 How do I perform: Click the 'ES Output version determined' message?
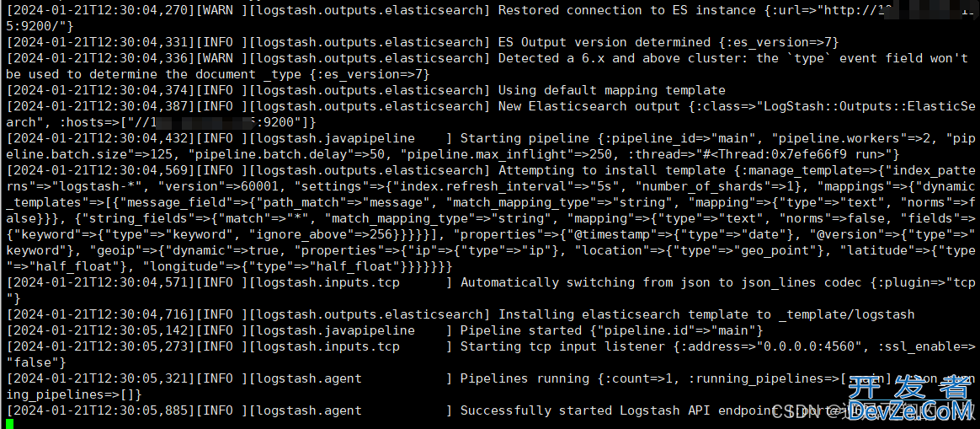click(x=604, y=42)
